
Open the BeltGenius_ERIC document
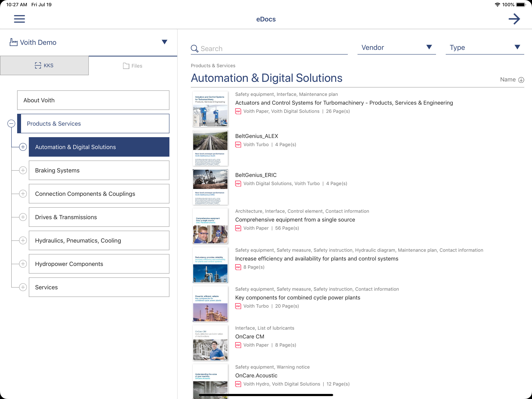256,175
